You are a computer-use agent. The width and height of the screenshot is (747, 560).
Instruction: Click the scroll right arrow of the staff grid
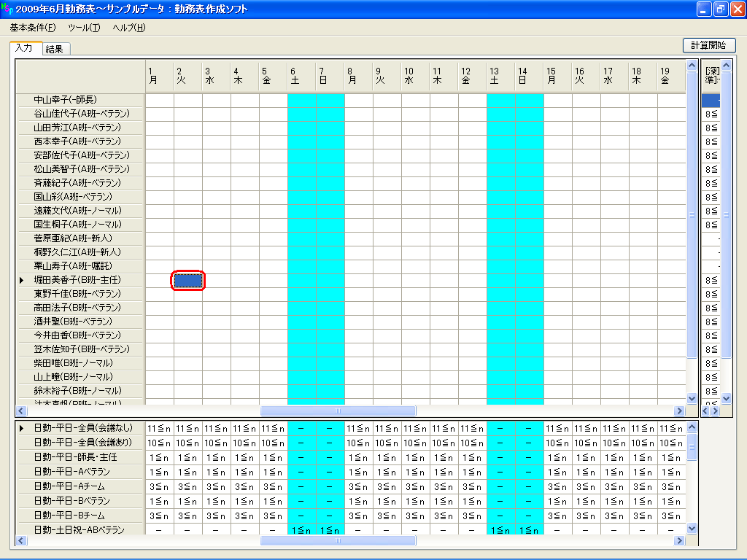679,411
